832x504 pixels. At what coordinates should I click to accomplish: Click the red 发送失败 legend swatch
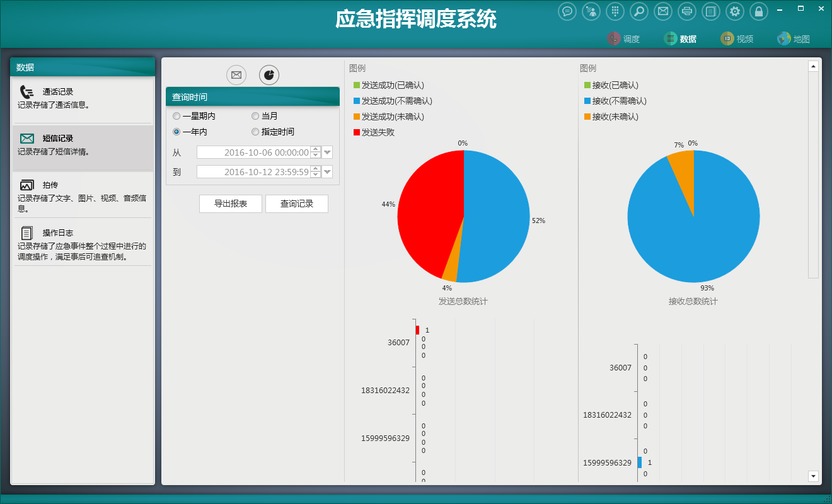tap(357, 132)
